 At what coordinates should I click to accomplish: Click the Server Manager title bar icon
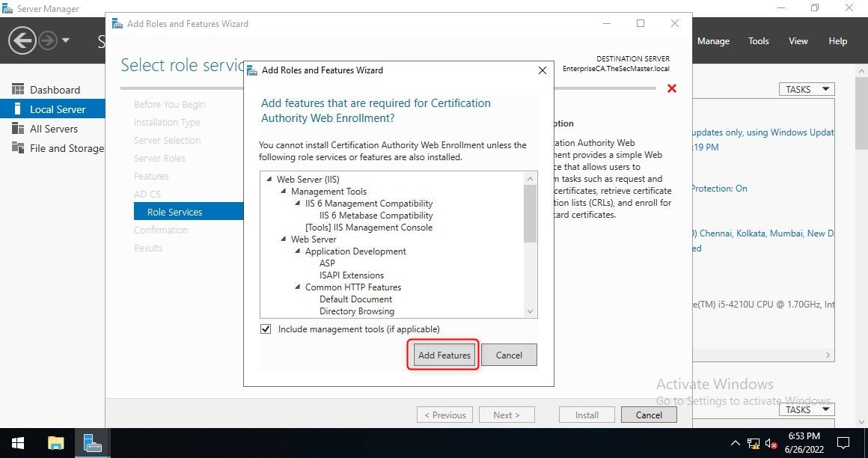(x=7, y=8)
